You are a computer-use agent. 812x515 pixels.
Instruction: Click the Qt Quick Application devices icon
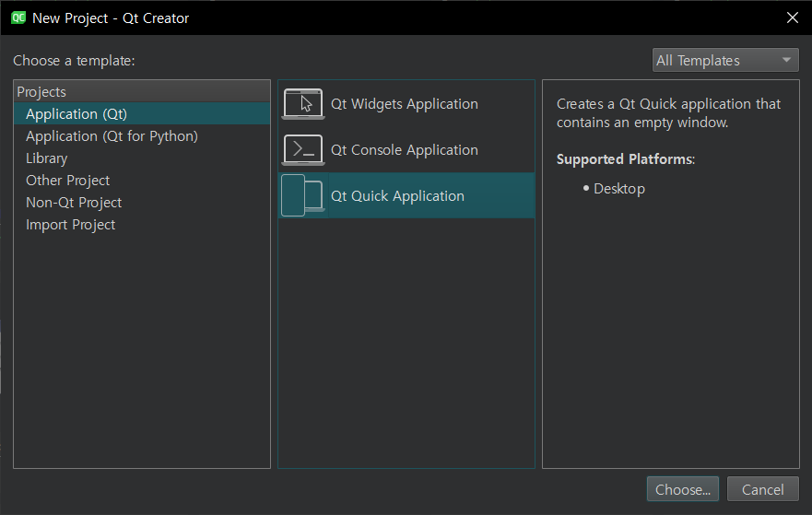(303, 195)
